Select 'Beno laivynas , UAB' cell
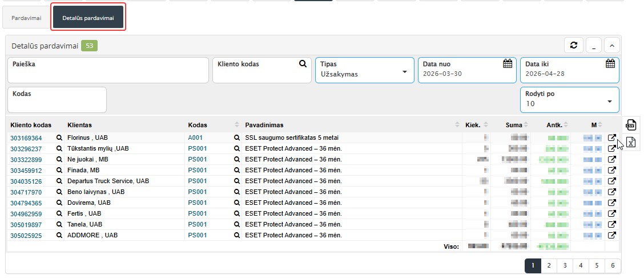Viewport: 644px width, 279px height. 96,192
